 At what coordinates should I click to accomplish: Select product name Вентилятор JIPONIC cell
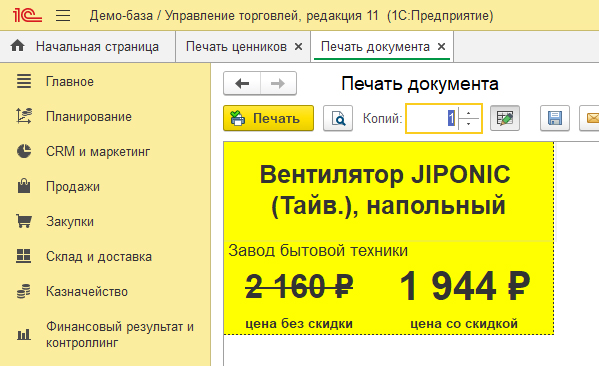389,191
